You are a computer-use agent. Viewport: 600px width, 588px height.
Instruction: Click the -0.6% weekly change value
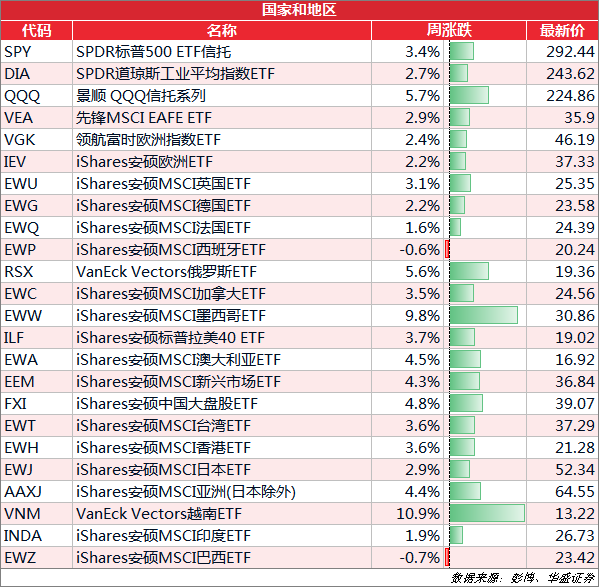pyautogui.click(x=420, y=250)
